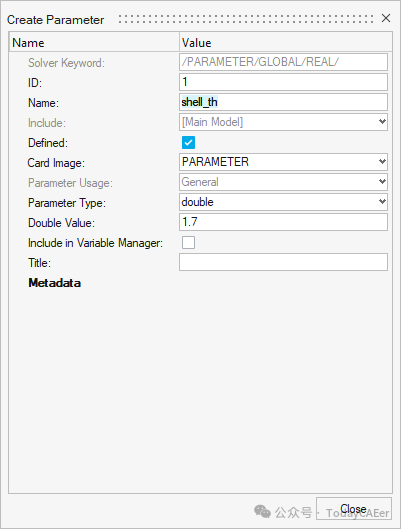Select the Name field containing shell_th
The image size is (401, 529).
pyautogui.click(x=283, y=102)
